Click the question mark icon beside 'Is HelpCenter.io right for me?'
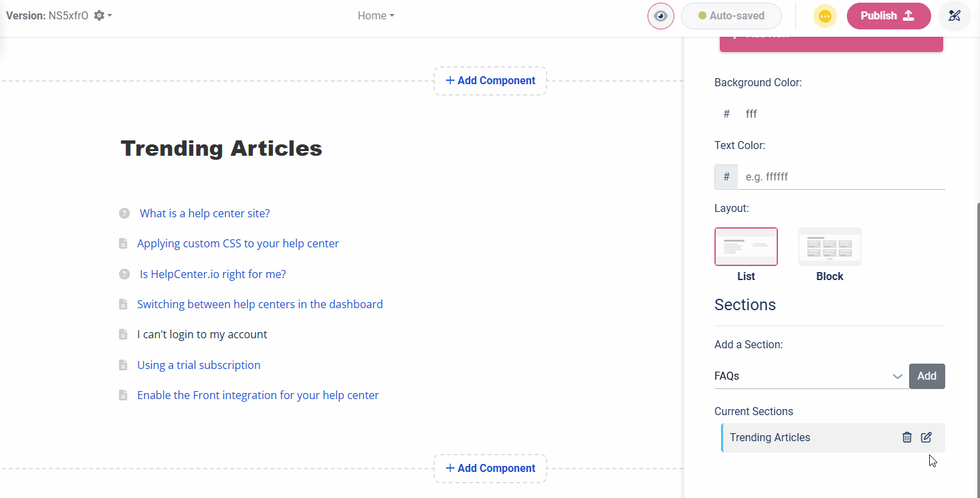The height and width of the screenshot is (498, 980). tap(123, 273)
